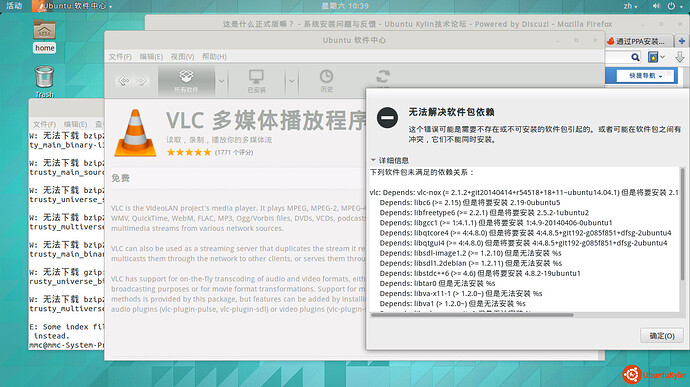Expand the installed software dropdown arrow
Viewport: 690px width, 387px height.
(291, 81)
